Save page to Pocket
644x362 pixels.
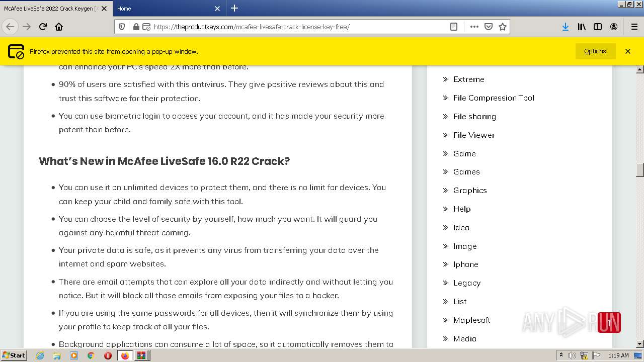[x=488, y=27]
